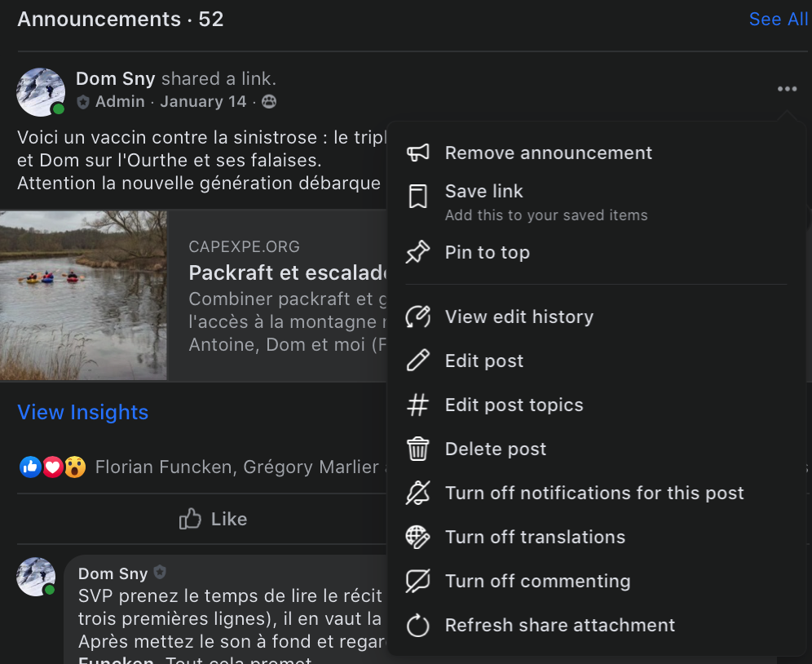This screenshot has height=664, width=812.
Task: Click the circular arrow Refresh share icon
Action: [418, 625]
